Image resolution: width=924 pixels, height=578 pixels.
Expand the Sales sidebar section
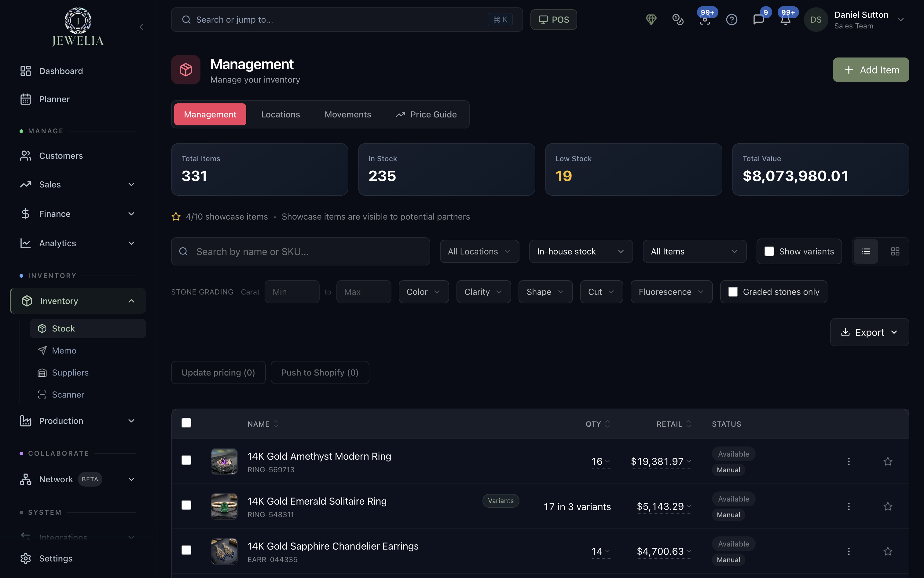pos(78,184)
